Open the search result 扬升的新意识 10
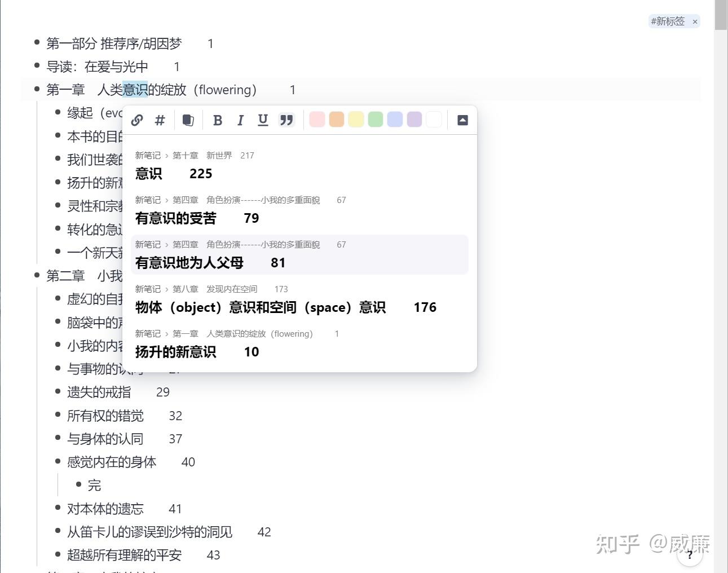Image resolution: width=728 pixels, height=573 pixels. coord(299,344)
